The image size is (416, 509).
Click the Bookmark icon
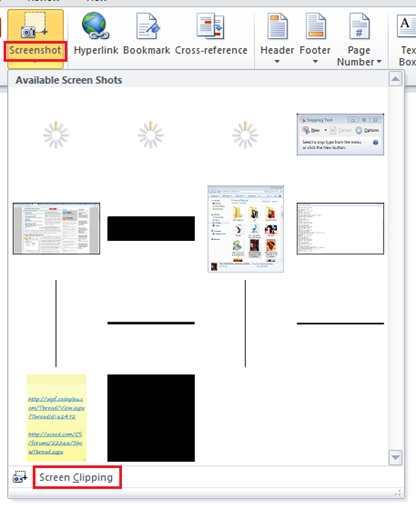tap(148, 26)
